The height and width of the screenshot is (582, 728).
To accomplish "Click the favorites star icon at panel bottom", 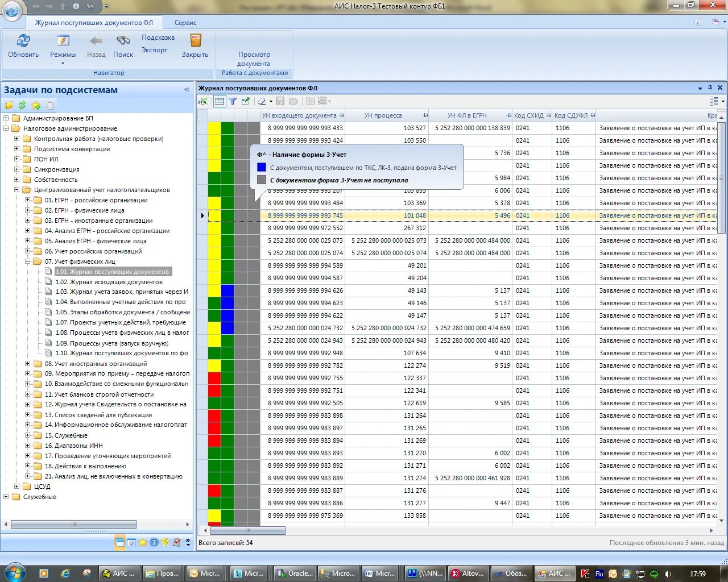I will [143, 542].
